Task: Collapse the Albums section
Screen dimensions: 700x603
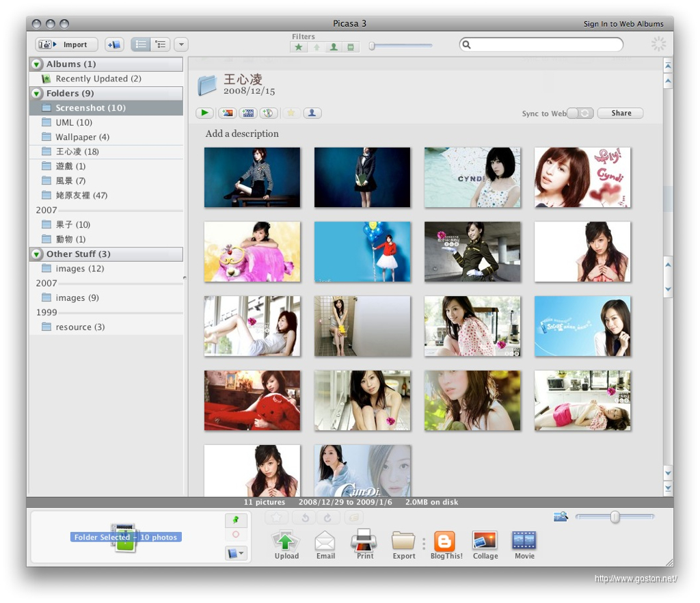Action: tap(37, 64)
